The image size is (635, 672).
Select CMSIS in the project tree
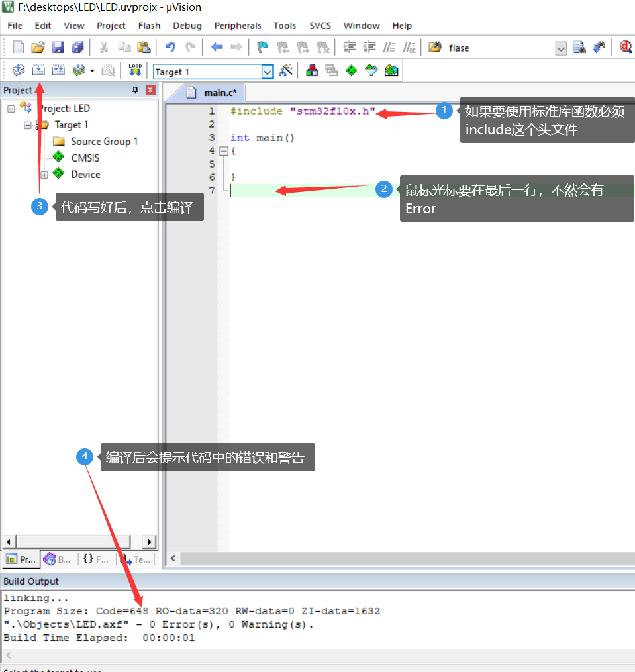point(85,158)
